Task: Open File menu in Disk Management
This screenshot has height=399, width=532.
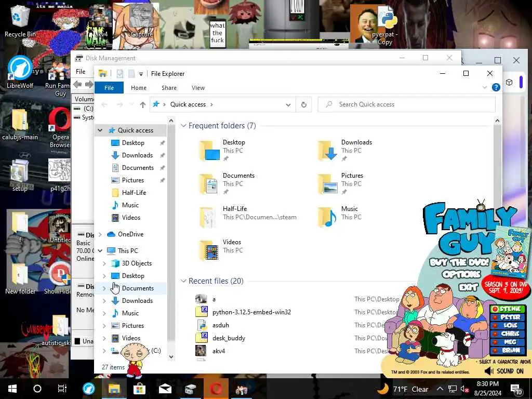Action: click(81, 72)
